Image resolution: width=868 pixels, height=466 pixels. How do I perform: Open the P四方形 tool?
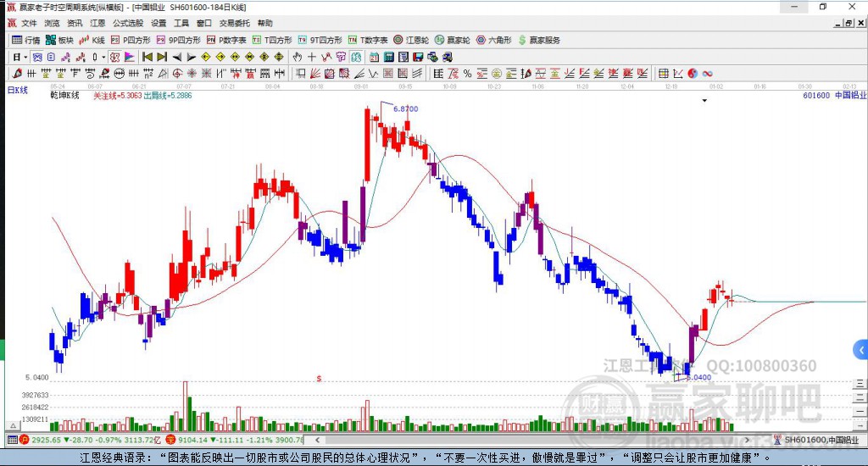click(x=131, y=40)
